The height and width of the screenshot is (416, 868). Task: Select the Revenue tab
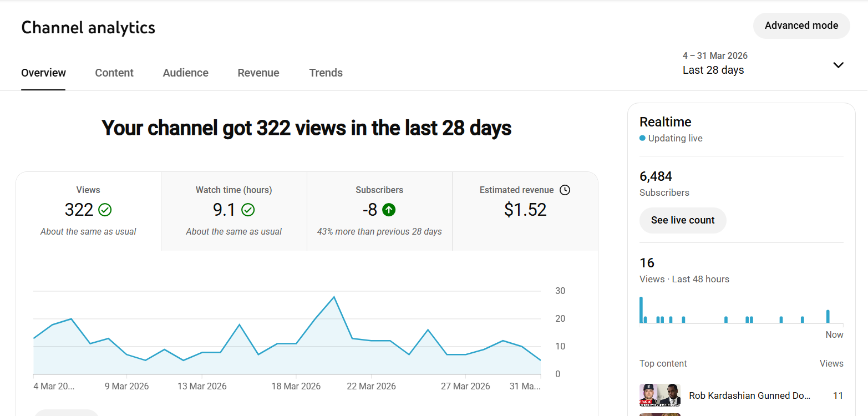point(258,73)
